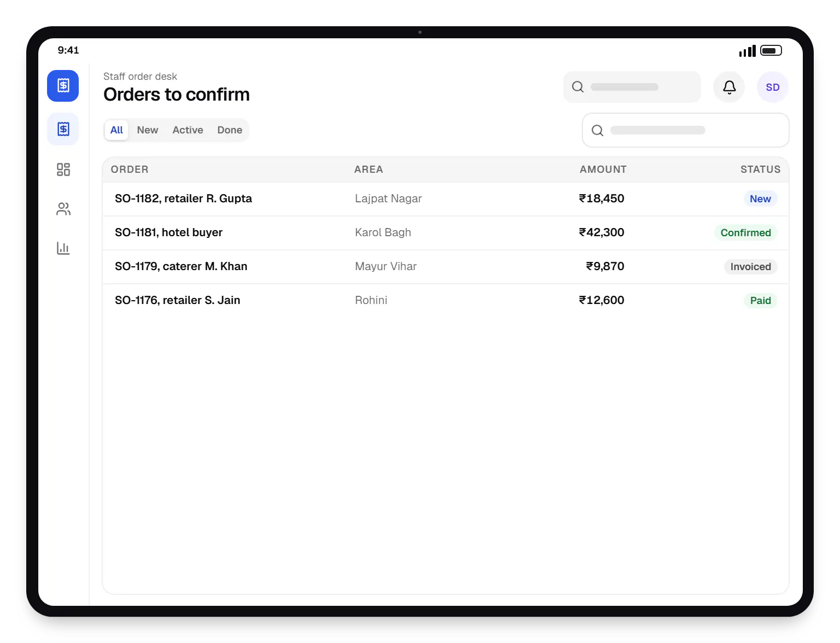
Task: Click the STATUS column header
Action: [761, 169]
